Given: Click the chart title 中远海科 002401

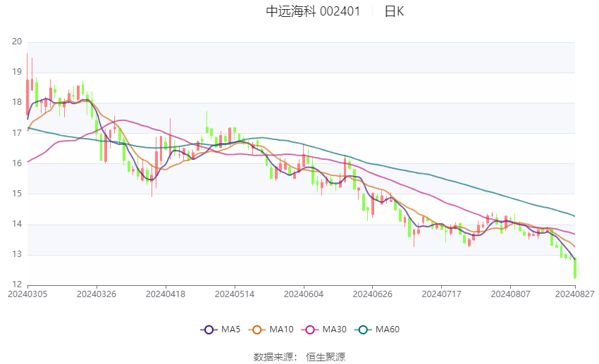Looking at the screenshot, I should [x=313, y=11].
